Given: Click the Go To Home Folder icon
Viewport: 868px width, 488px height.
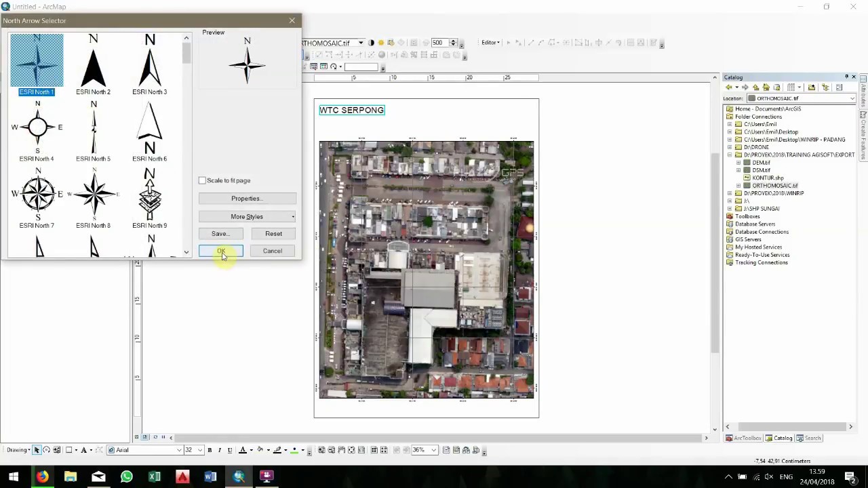Looking at the screenshot, I should coord(766,87).
